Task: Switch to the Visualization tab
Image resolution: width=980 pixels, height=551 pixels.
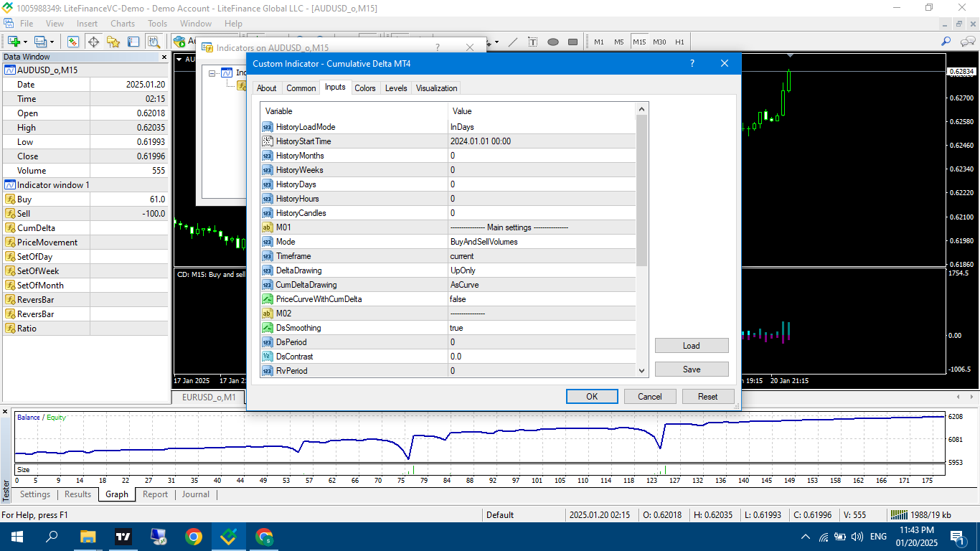Action: tap(436, 88)
